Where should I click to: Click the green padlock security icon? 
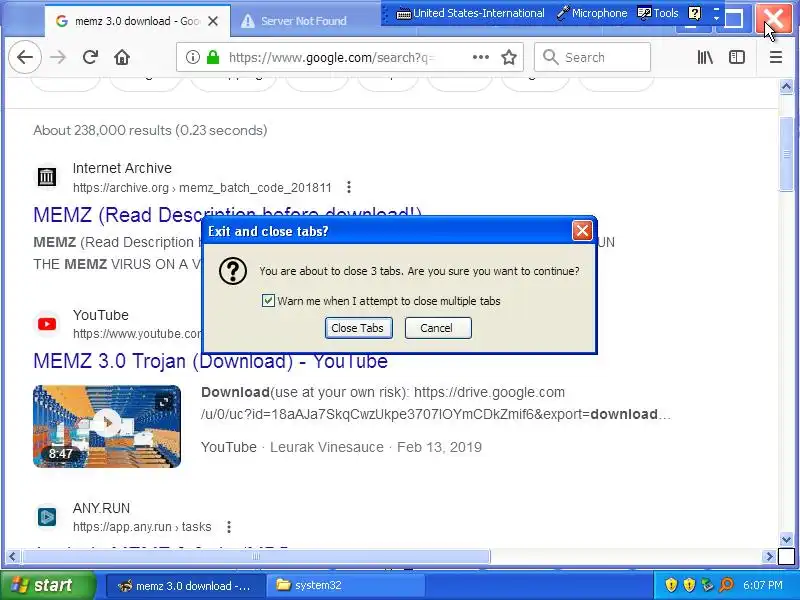[x=213, y=57]
